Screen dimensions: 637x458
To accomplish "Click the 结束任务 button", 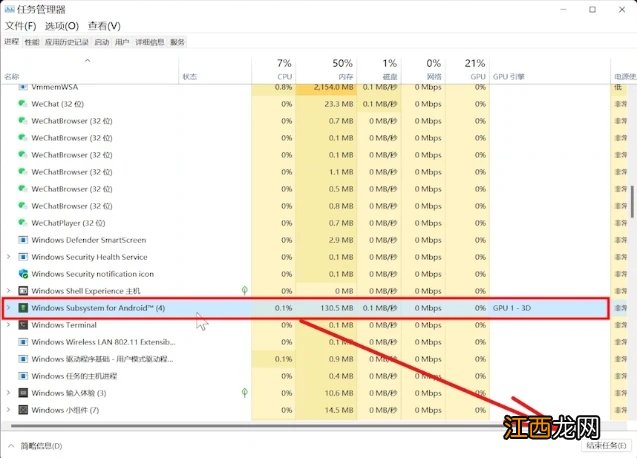I will (606, 445).
